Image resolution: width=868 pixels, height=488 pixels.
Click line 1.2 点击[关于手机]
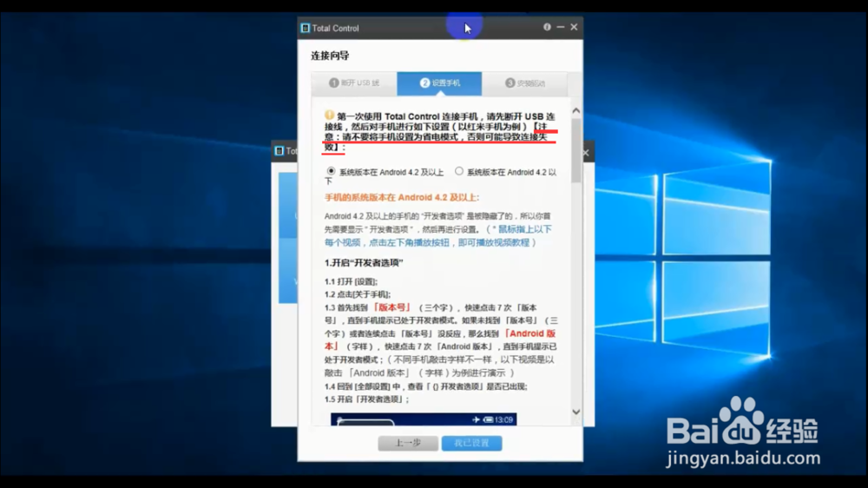(358, 294)
